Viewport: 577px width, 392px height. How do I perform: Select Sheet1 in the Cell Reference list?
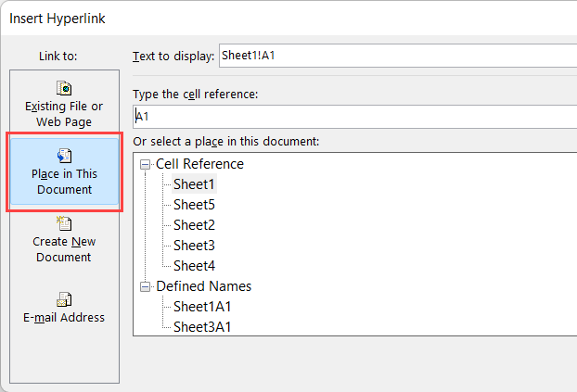click(x=194, y=184)
